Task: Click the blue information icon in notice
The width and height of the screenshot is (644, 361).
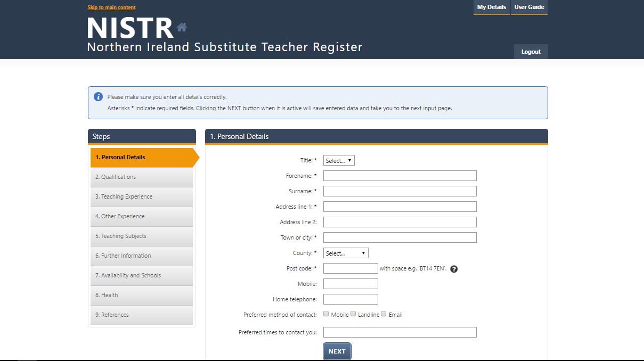Action: [x=98, y=97]
